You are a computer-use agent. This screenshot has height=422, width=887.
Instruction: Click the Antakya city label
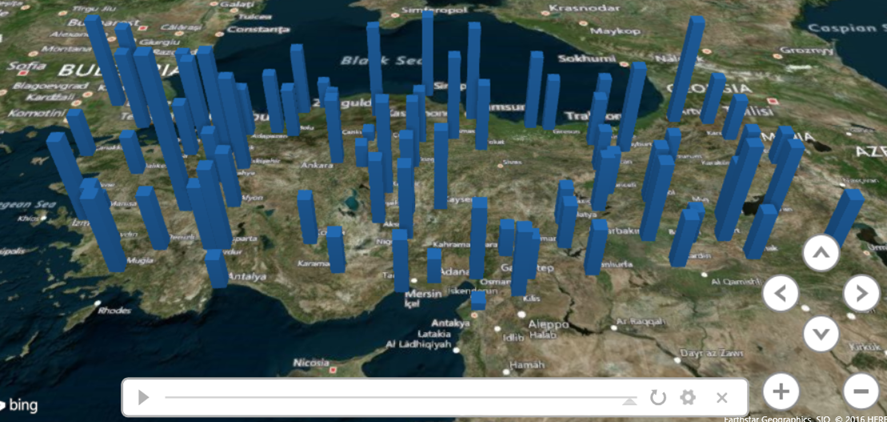(450, 323)
